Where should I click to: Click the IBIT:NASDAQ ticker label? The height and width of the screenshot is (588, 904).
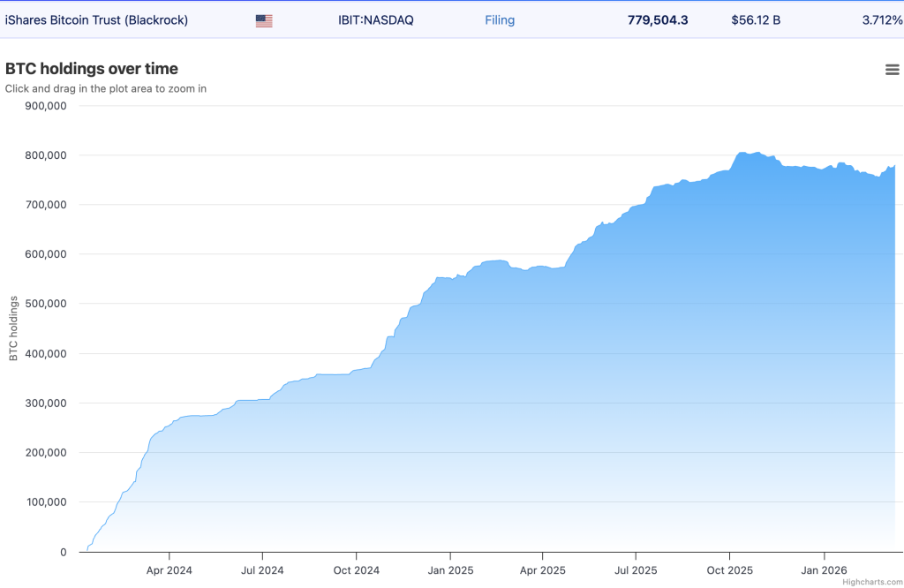point(376,19)
